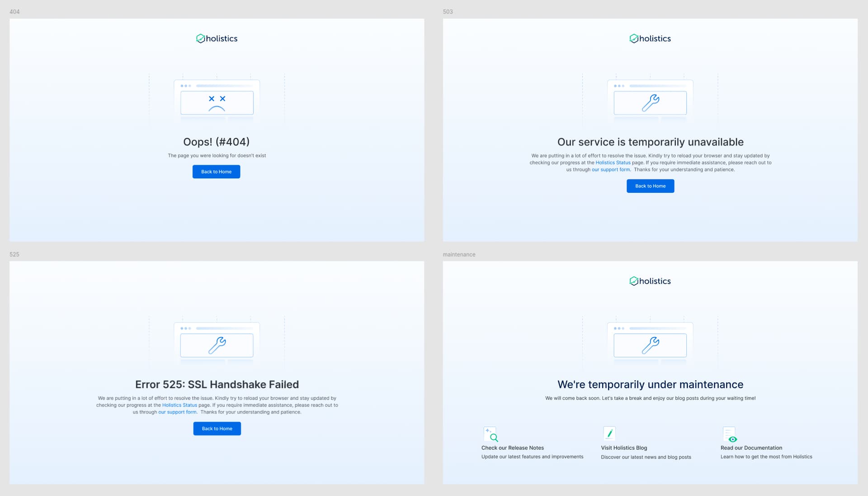Open our support form link in 525 frame
This screenshot has height=496, width=868.
[177, 412]
